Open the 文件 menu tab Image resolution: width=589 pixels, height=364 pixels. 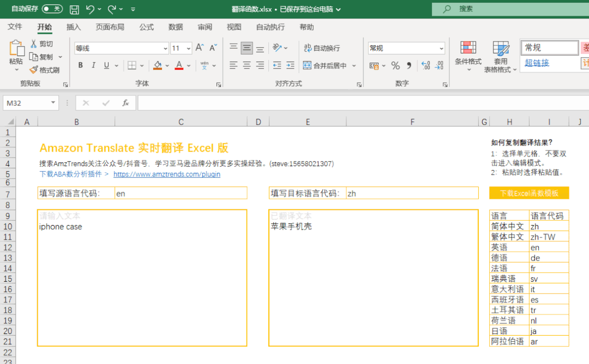pos(15,27)
